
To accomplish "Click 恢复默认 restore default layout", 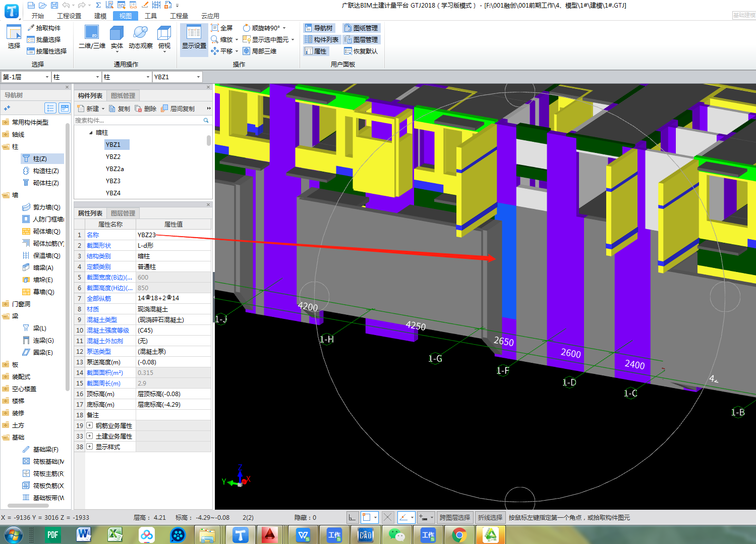I will coord(361,51).
